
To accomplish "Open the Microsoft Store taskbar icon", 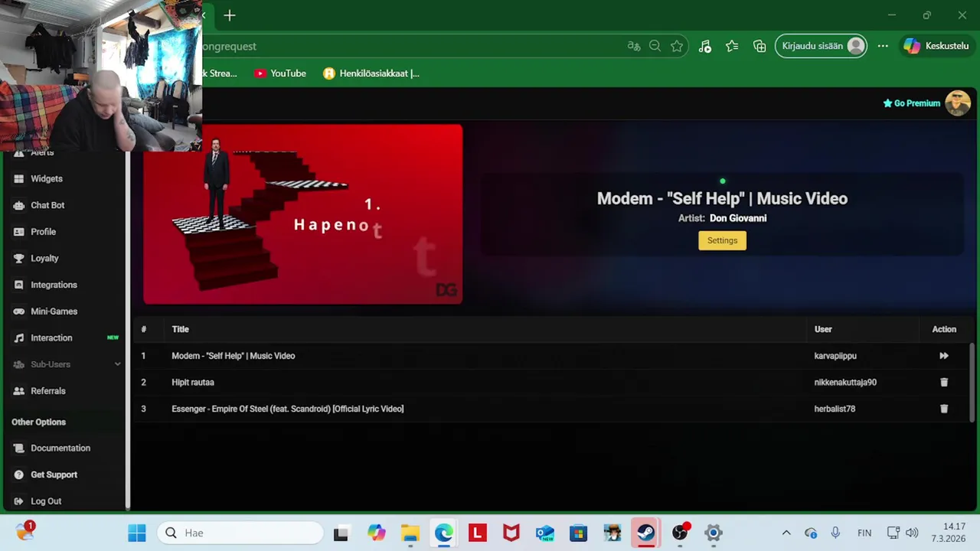I will coord(578,533).
